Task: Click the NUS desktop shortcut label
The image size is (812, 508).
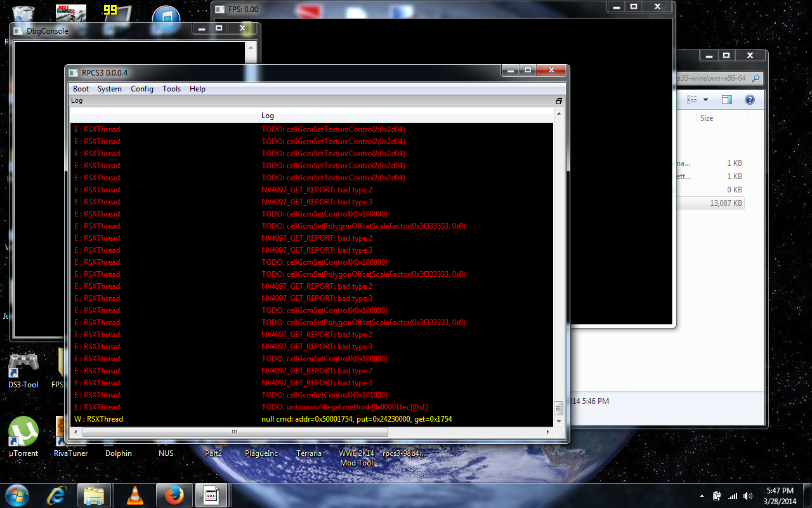Action: click(x=166, y=453)
